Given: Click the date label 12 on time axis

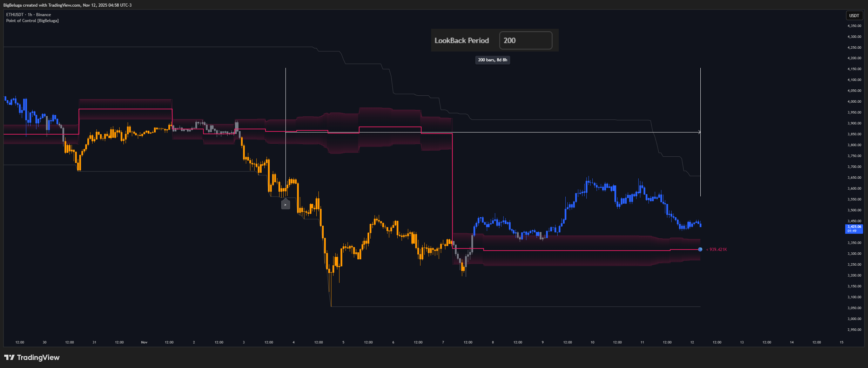Looking at the screenshot, I should pos(692,342).
